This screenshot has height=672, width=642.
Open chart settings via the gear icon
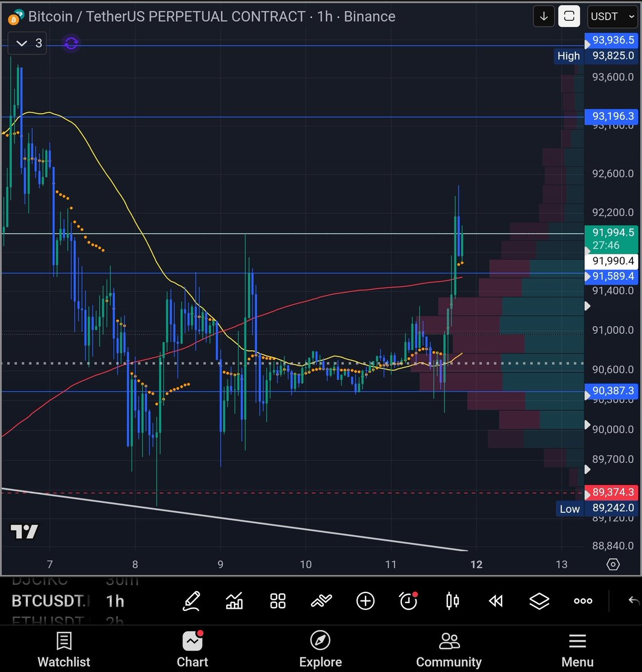pos(613,564)
